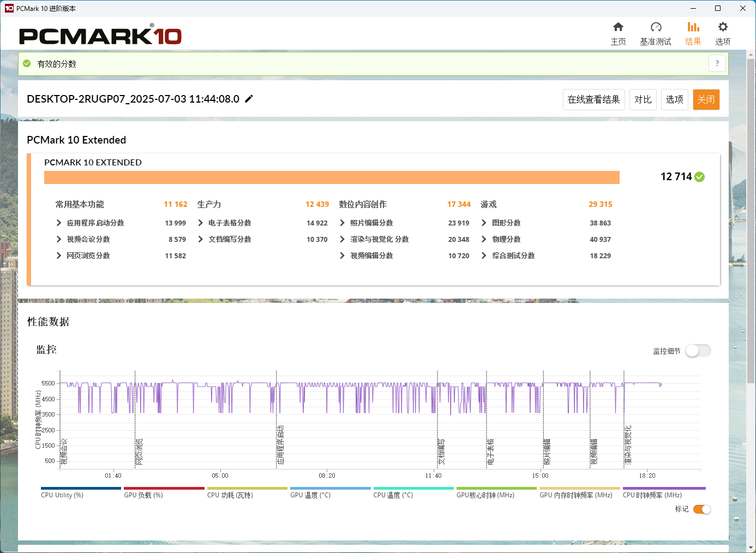Click overall score 12 714
This screenshot has width=756, height=553.
click(x=676, y=176)
